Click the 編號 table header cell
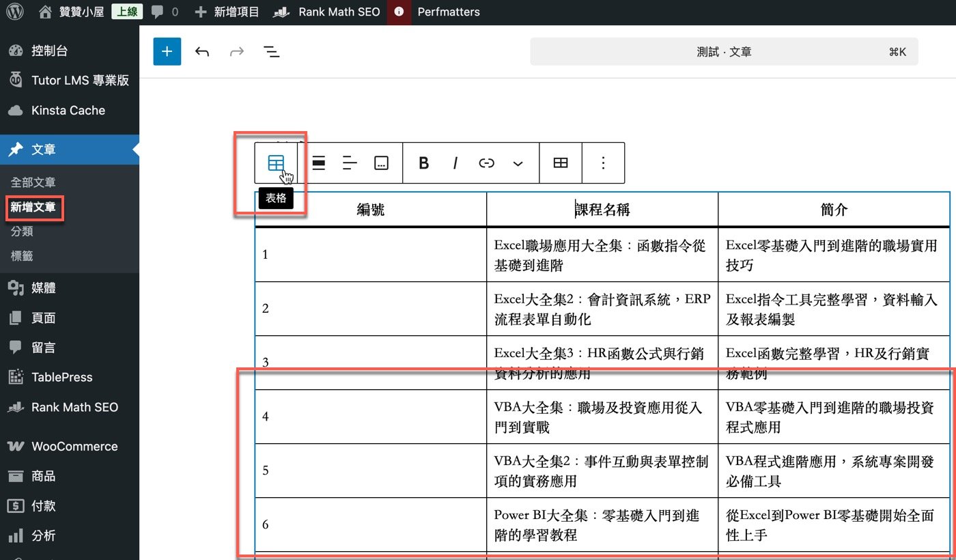This screenshot has height=560, width=956. (x=371, y=210)
